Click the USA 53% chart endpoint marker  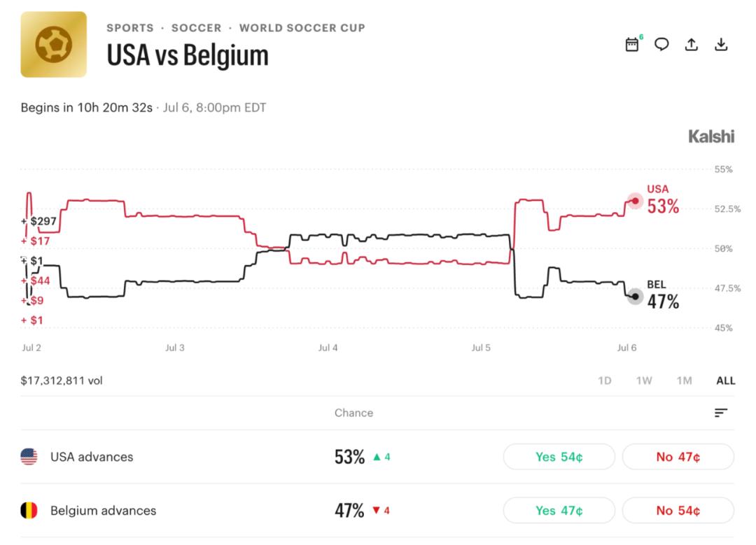[x=635, y=201]
